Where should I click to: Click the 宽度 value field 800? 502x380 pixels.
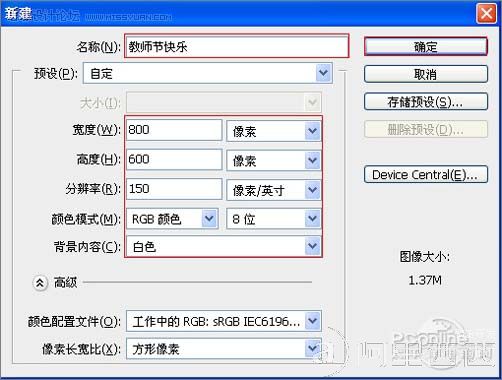click(x=174, y=130)
